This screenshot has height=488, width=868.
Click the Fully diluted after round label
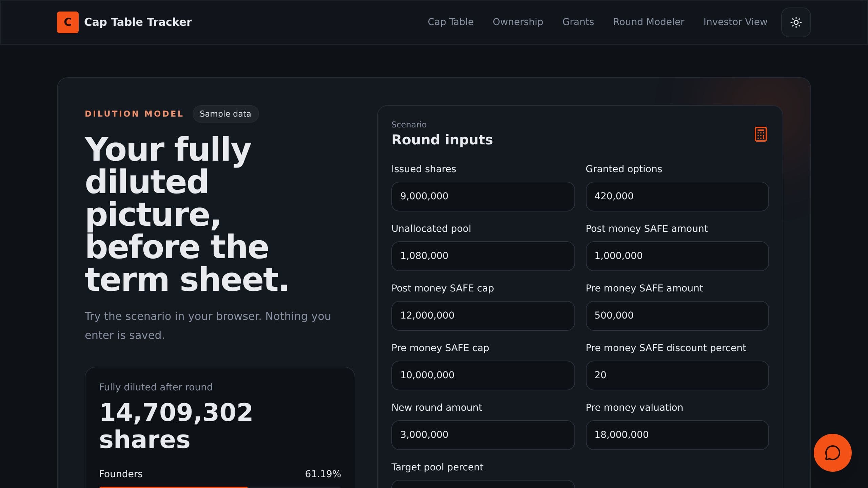(156, 387)
